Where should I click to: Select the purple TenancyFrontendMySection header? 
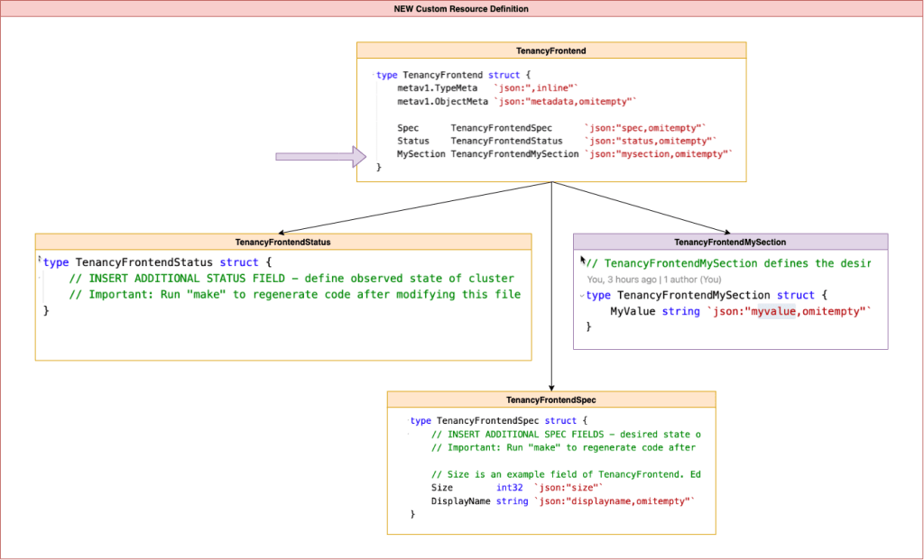click(x=730, y=242)
